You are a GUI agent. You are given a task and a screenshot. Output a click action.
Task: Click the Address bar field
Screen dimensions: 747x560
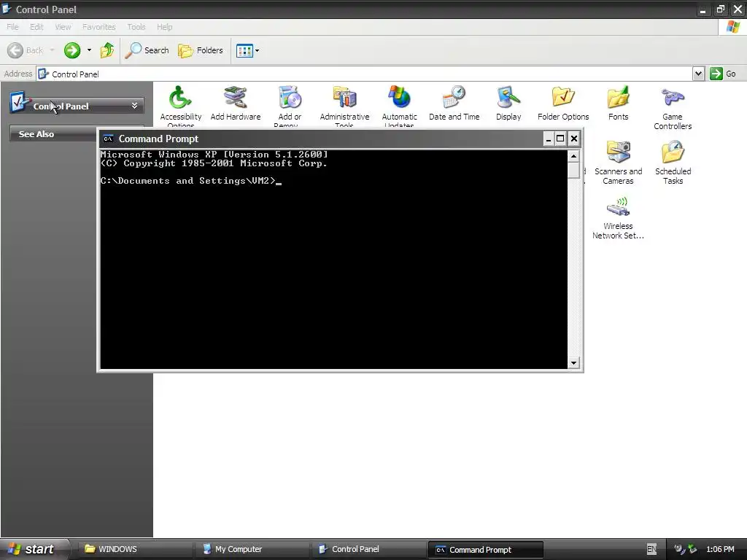coord(365,74)
